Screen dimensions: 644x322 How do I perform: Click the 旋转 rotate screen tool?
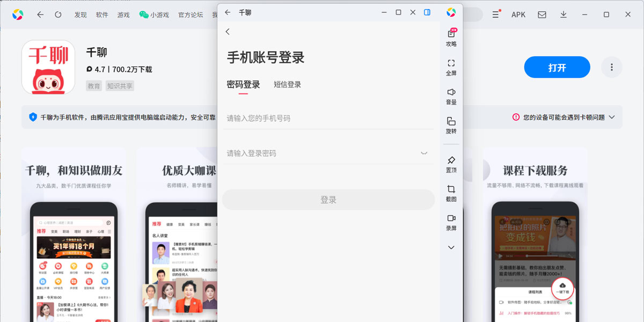click(x=451, y=126)
